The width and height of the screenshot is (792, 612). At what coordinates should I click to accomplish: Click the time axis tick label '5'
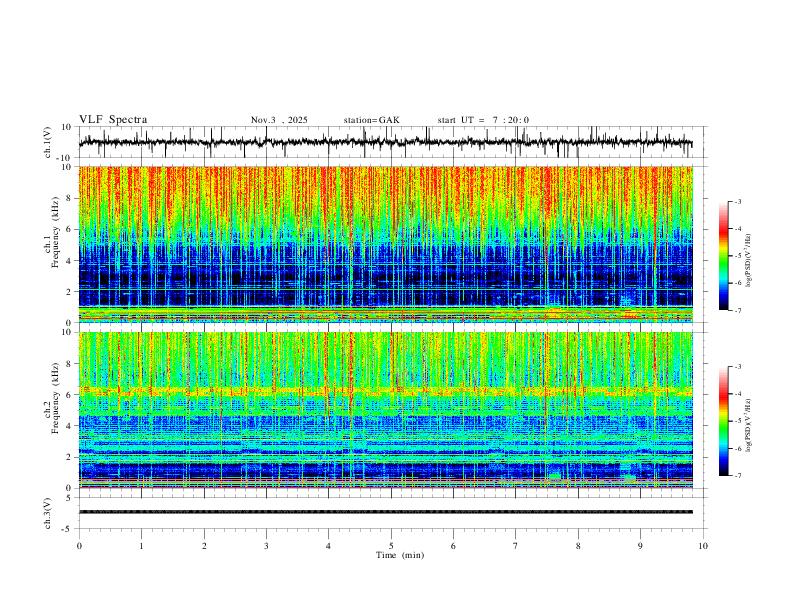[x=391, y=546]
